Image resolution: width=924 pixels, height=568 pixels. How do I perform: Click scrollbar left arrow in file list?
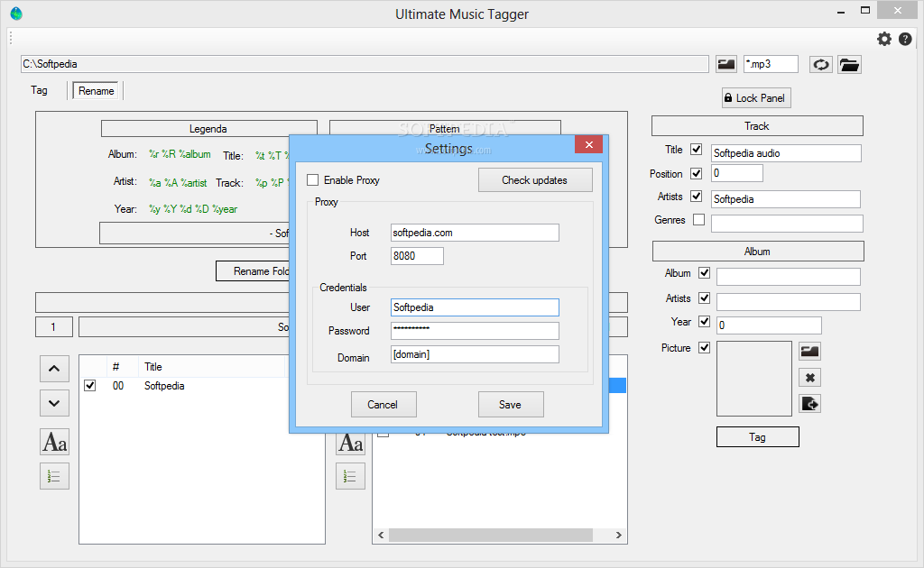[381, 535]
